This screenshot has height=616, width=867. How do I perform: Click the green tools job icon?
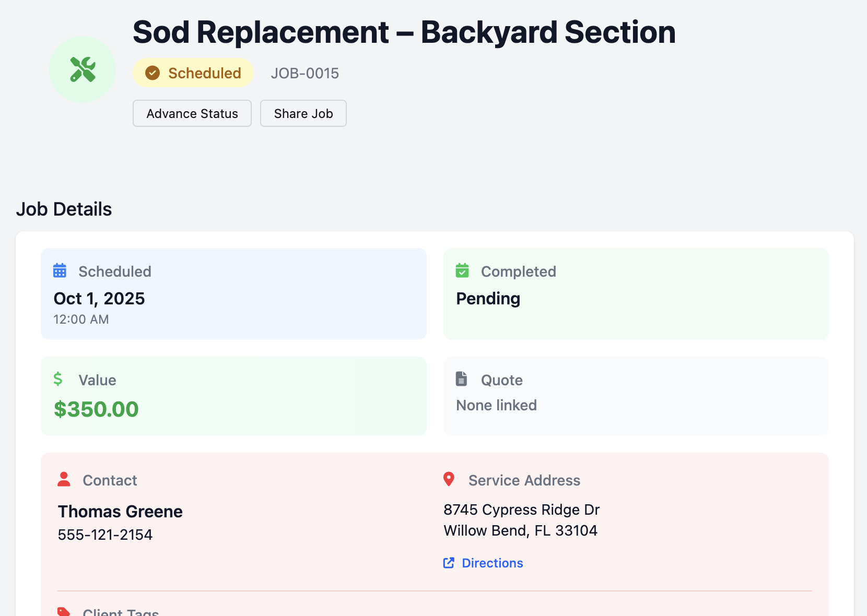tap(82, 69)
